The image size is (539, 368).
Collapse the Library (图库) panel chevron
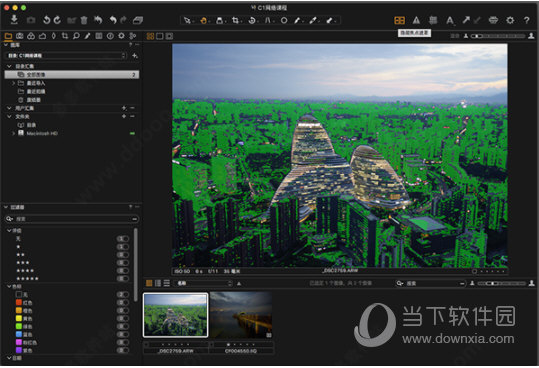point(6,45)
